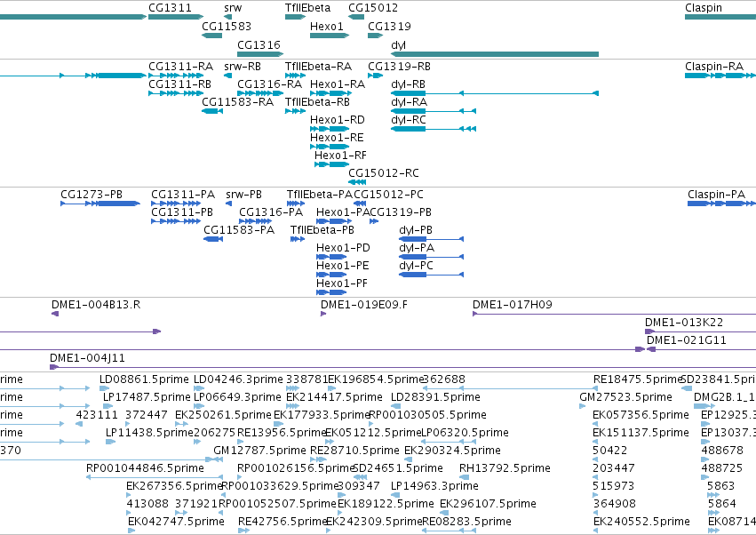Select the DME1-019E09.F BAC end label
Viewport: 756px width, 535px height.
[x=364, y=305]
